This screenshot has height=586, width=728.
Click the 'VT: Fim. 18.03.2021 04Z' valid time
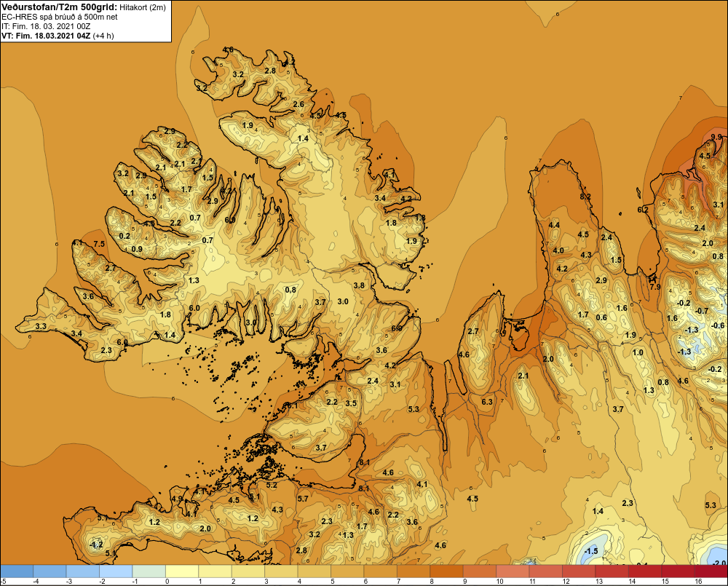[x=46, y=36]
